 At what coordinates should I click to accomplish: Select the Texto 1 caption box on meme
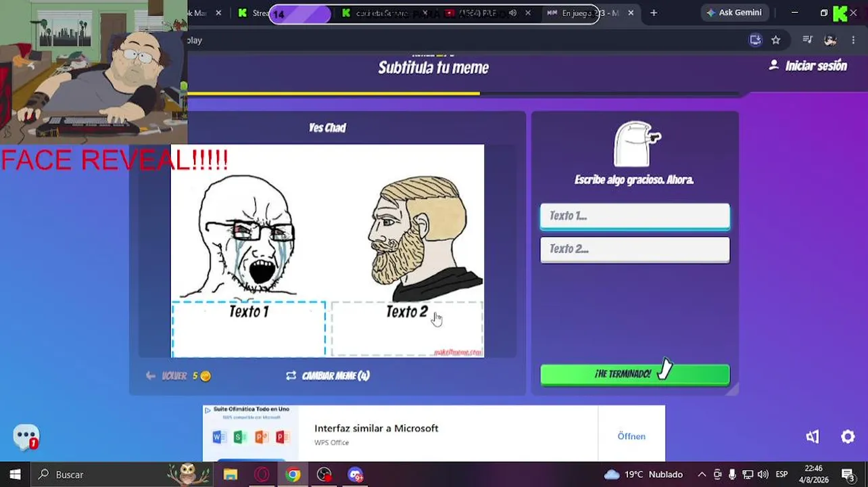[249, 329]
